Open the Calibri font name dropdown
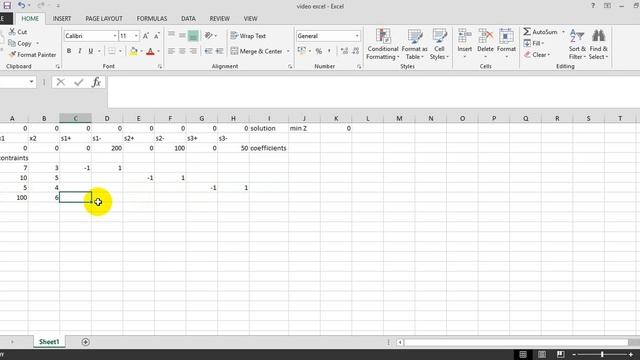Viewport: 640px width, 360px height. [115, 36]
